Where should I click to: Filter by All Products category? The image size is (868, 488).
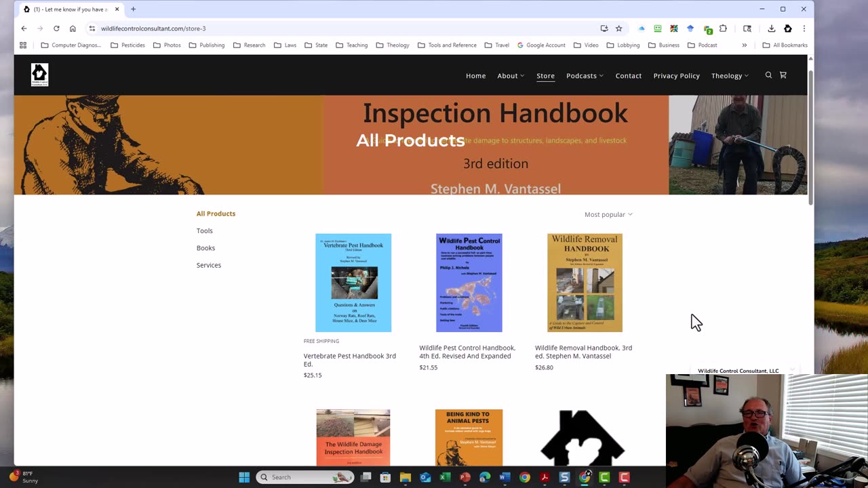click(x=216, y=213)
